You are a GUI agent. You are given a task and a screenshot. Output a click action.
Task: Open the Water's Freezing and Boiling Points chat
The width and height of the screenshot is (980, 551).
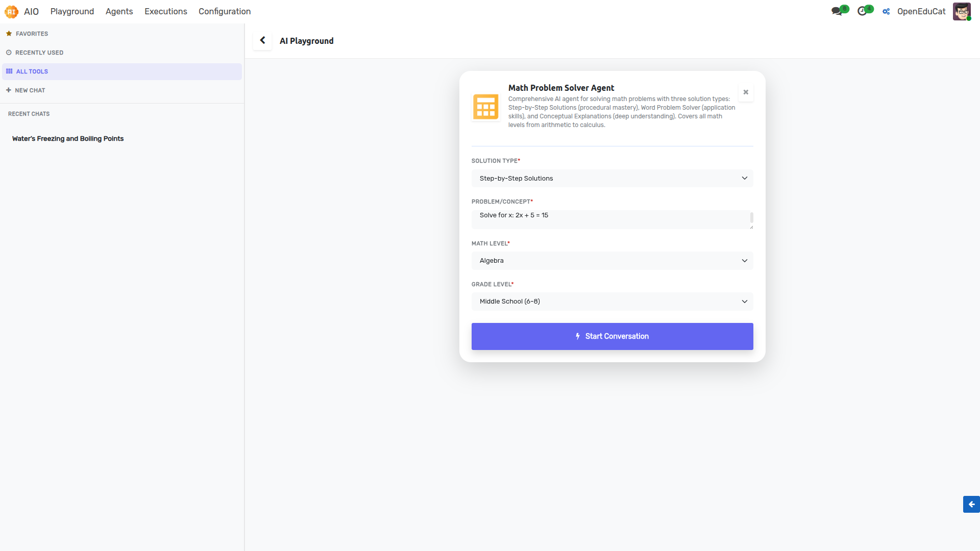68,139
